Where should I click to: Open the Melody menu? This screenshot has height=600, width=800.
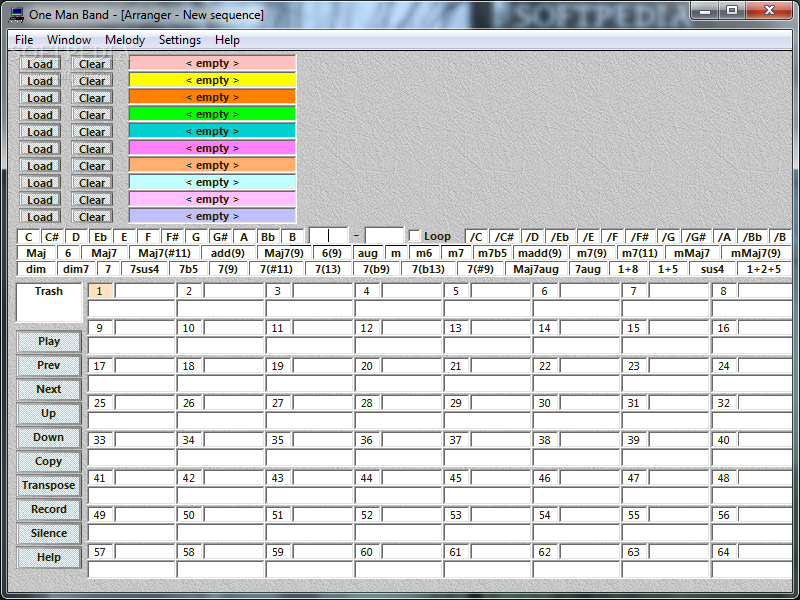[x=125, y=40]
